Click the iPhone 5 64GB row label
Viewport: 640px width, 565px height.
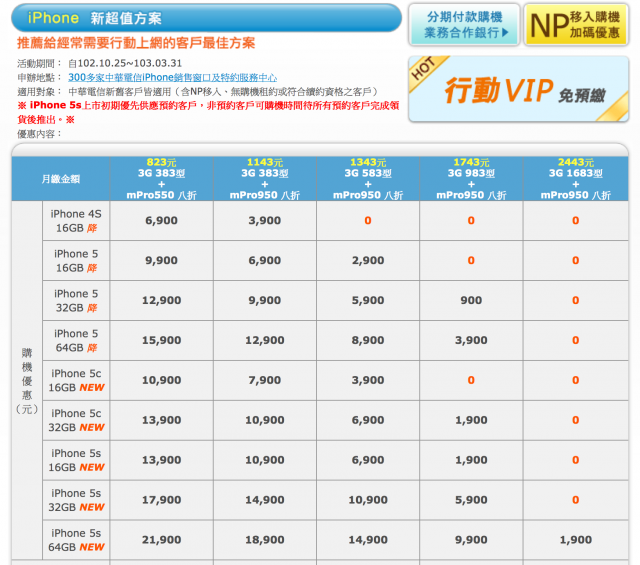pos(76,341)
